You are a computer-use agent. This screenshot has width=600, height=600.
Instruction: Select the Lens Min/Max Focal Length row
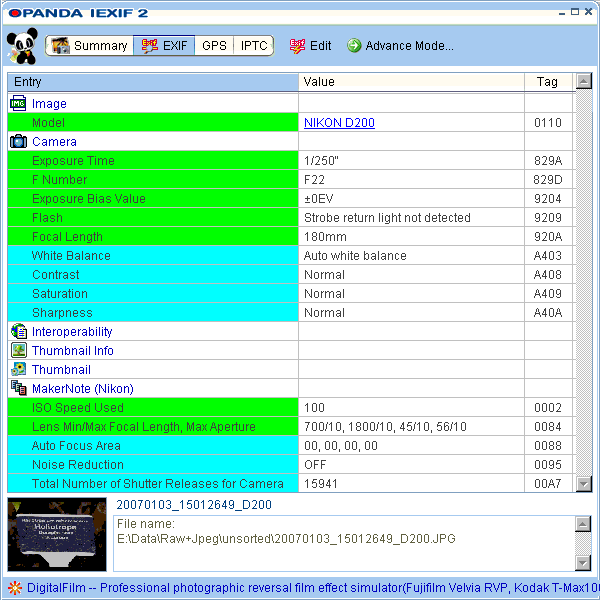click(291, 427)
